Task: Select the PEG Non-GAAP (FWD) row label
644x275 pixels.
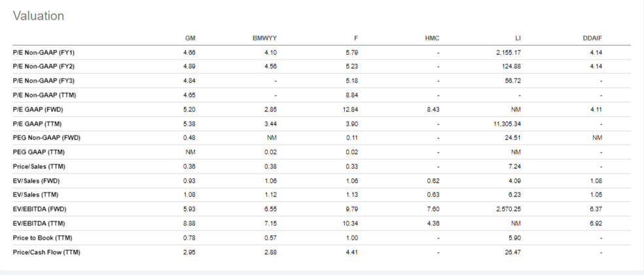Action: [46, 137]
